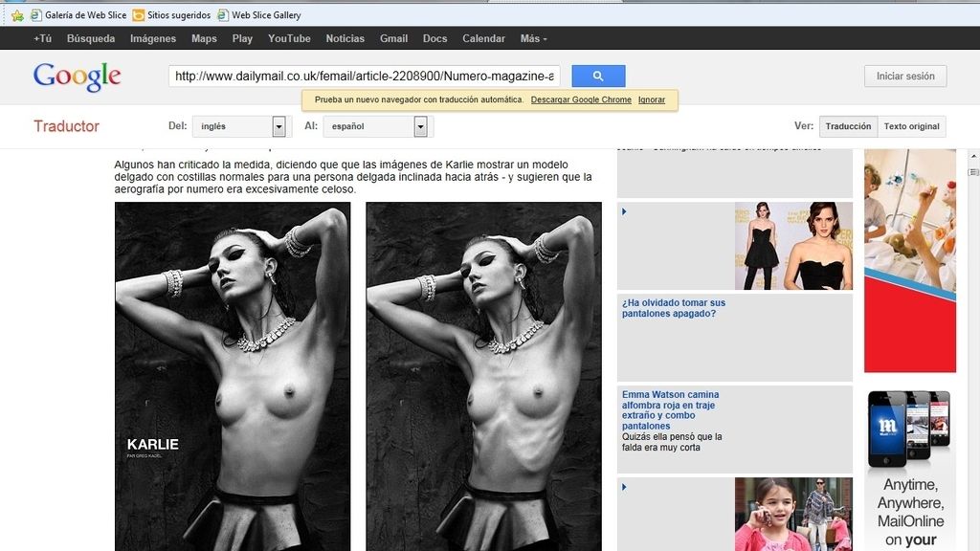Viewport: 980px width, 551px height.
Task: Click arrow bullet beside Emma Watson thumbnail
Action: (x=624, y=211)
